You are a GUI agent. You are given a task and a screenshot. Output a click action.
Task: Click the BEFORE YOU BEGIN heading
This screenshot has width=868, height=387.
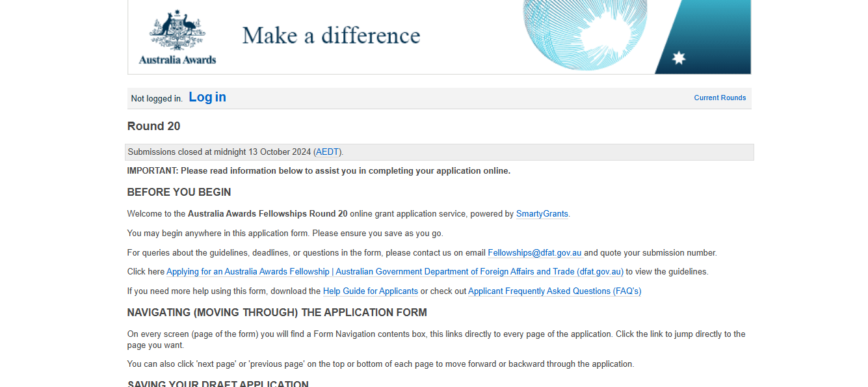pos(178,192)
